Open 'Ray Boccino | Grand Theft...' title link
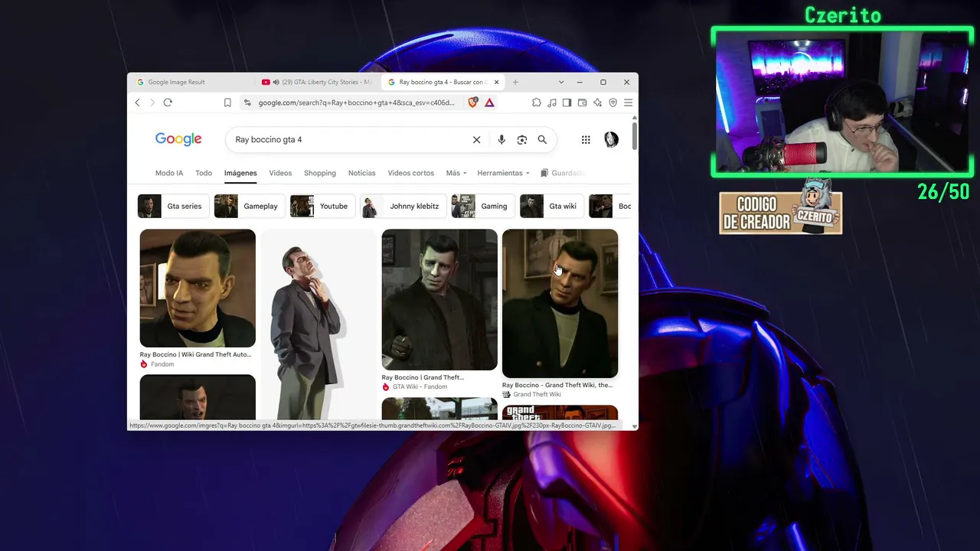The height and width of the screenshot is (551, 980). pyautogui.click(x=423, y=377)
